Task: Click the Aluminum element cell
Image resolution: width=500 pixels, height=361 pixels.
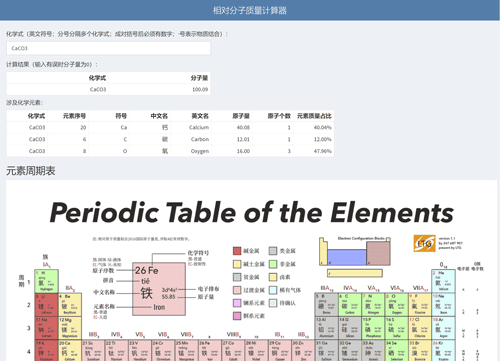Action: [x=327, y=328]
